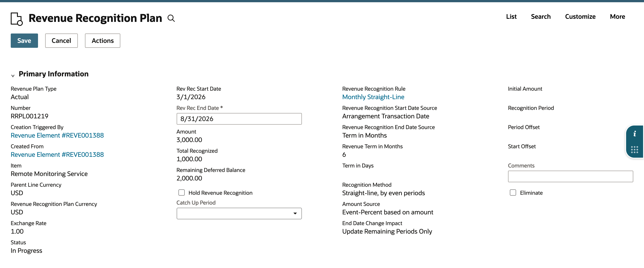Image resolution: width=644 pixels, height=268 pixels.
Task: Click the item Remote Monitoring Service
Action: (49, 174)
